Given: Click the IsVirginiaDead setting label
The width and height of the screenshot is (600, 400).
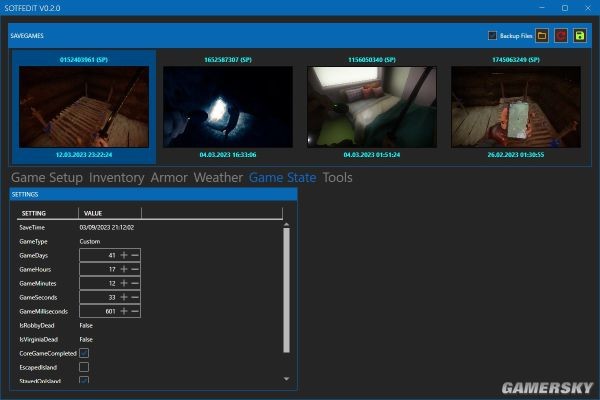Looking at the screenshot, I should coord(39,340).
